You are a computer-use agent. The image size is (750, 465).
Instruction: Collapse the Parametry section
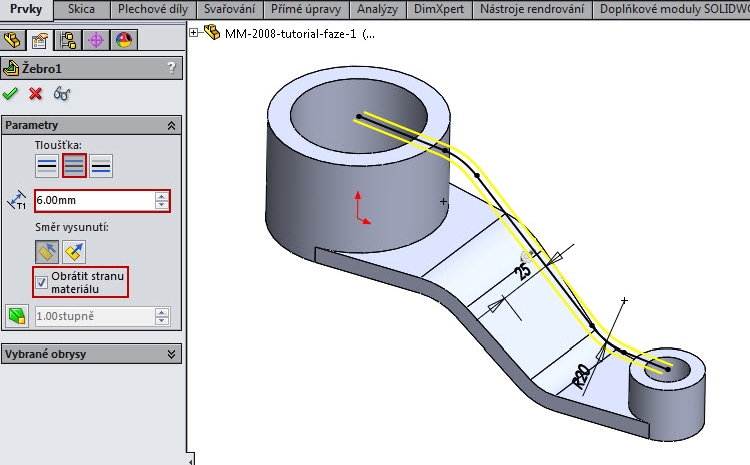pyautogui.click(x=171, y=125)
